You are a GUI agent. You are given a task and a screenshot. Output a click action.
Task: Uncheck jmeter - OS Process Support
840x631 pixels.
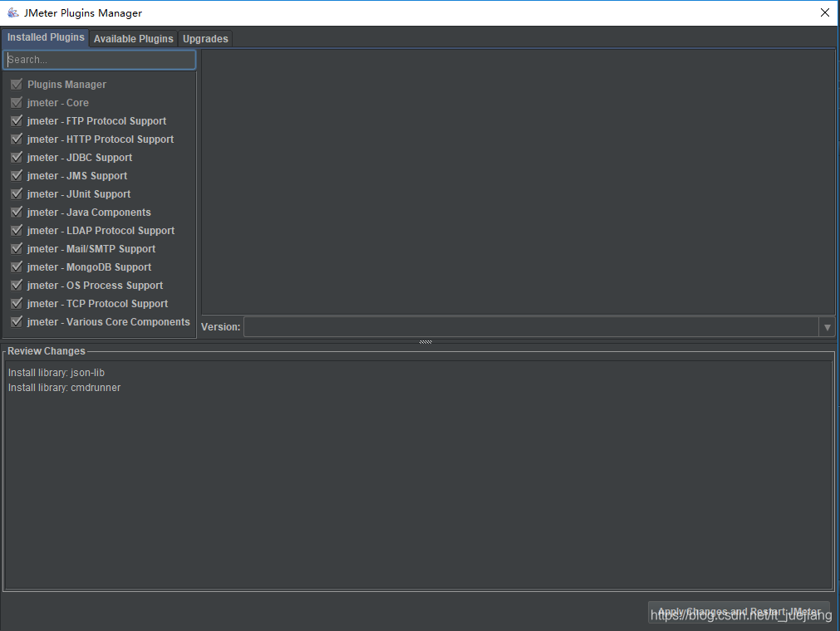tap(17, 285)
